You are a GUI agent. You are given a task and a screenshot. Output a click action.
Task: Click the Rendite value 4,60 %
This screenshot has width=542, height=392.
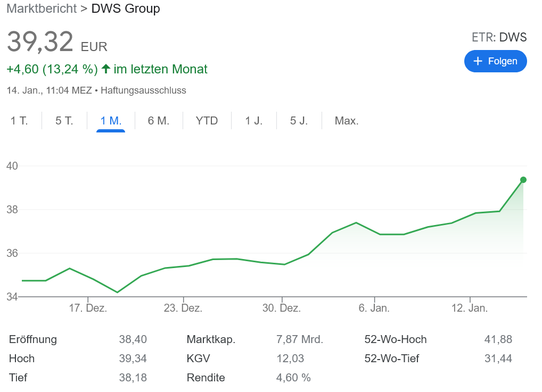click(293, 378)
